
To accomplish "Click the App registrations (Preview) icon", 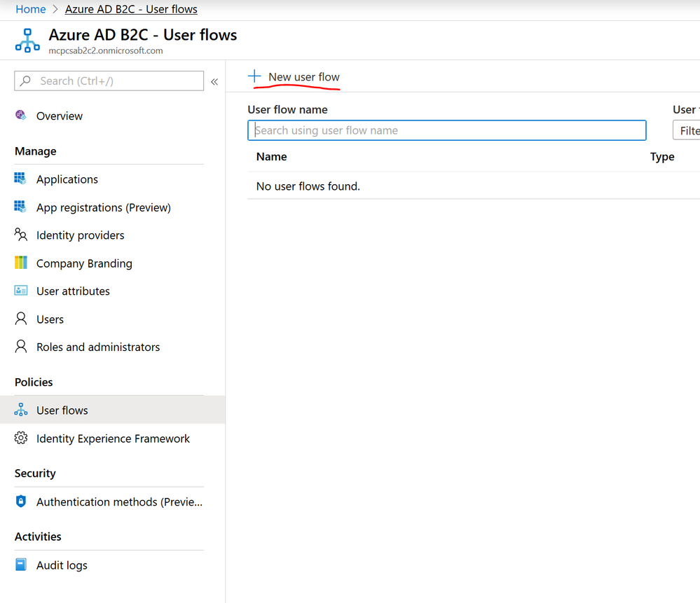I will (20, 207).
